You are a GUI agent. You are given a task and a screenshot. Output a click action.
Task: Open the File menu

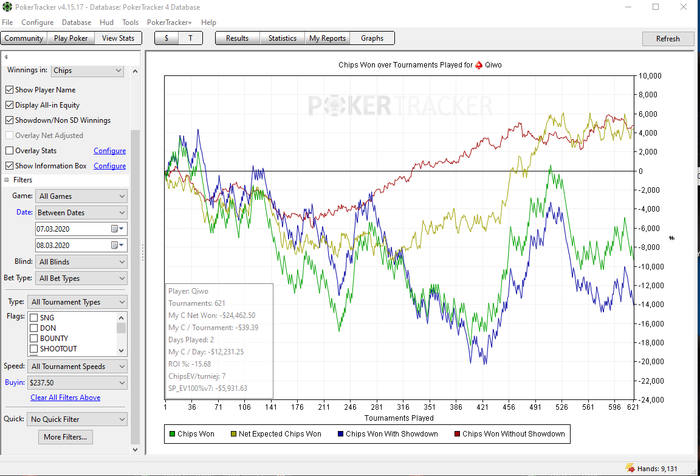tap(8, 22)
